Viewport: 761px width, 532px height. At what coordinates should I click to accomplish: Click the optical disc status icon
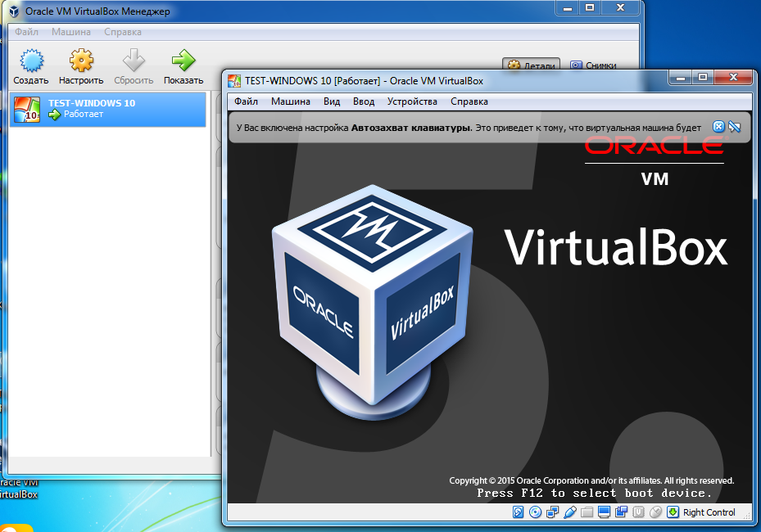(535, 512)
